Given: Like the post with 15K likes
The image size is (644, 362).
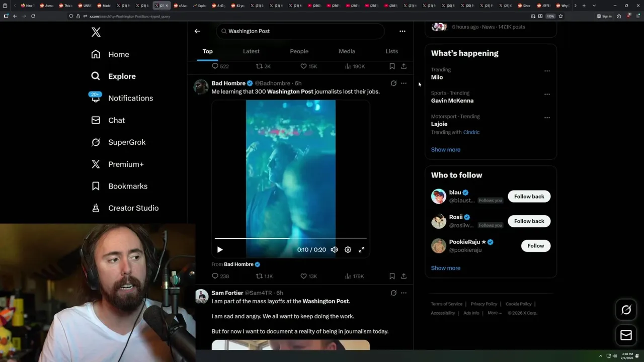Looking at the screenshot, I should [308, 66].
